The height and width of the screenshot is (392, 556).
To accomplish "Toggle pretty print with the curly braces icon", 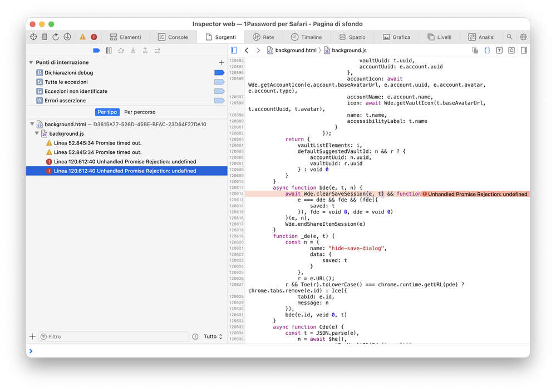I will point(487,51).
